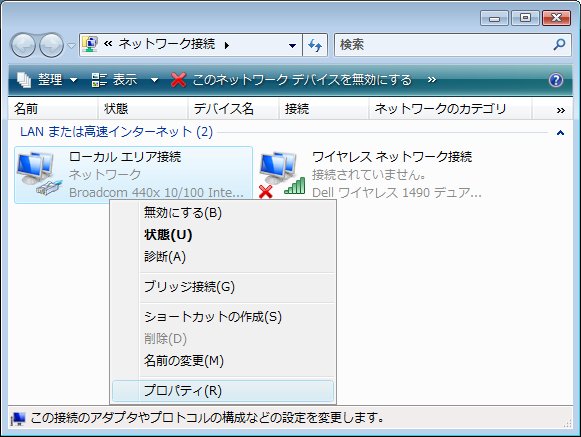Open the 整理 toolbar menu
The height and width of the screenshot is (437, 581).
(47, 79)
